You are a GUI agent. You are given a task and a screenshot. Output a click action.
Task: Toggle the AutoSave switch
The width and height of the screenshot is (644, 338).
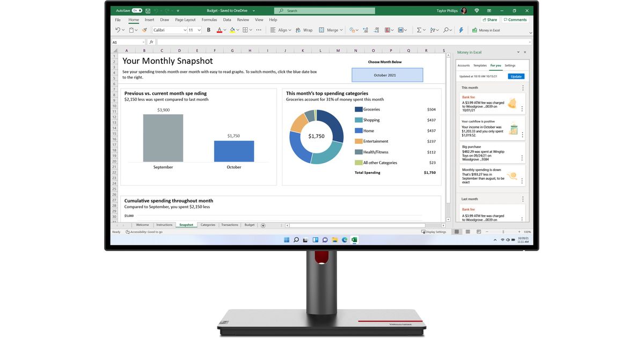pyautogui.click(x=137, y=10)
